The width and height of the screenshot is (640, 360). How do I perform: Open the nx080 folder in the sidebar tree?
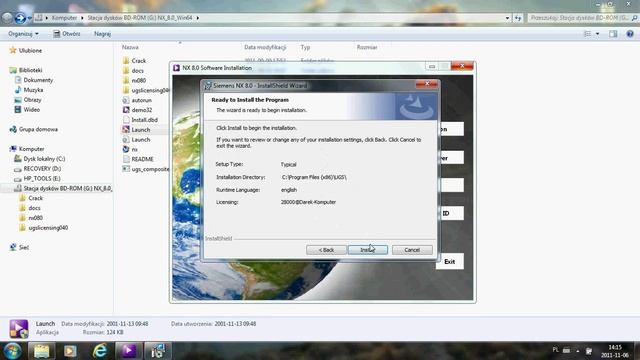click(36, 218)
